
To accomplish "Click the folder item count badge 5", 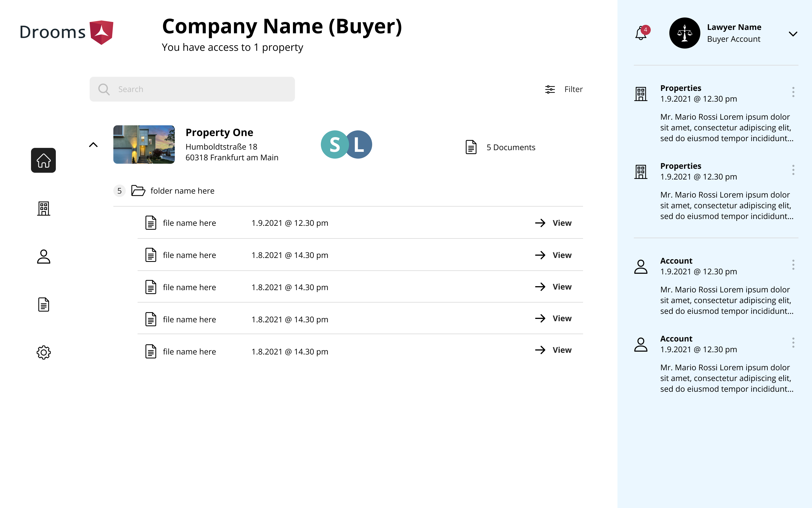I will point(120,190).
